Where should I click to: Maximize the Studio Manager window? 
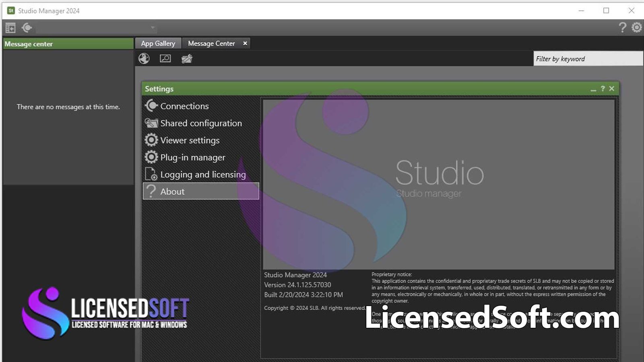606,10
